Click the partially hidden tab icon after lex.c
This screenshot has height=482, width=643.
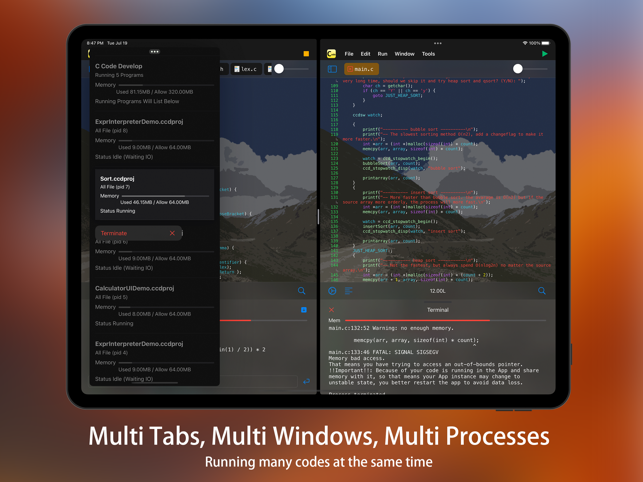point(269,69)
